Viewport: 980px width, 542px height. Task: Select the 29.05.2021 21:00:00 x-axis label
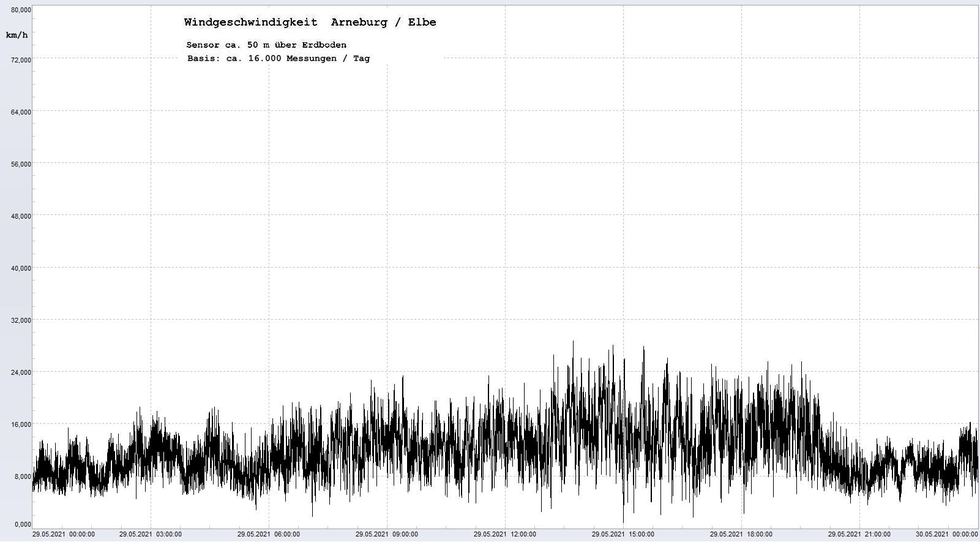[859, 535]
